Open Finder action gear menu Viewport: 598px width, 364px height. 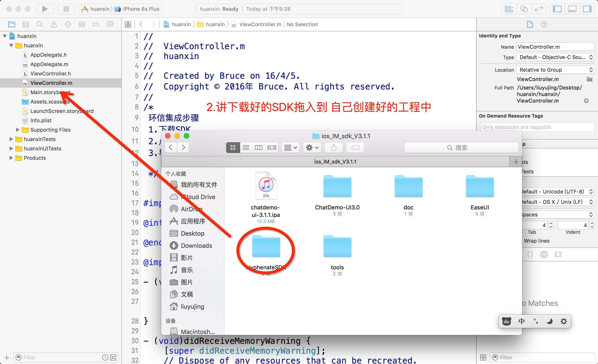(x=312, y=148)
